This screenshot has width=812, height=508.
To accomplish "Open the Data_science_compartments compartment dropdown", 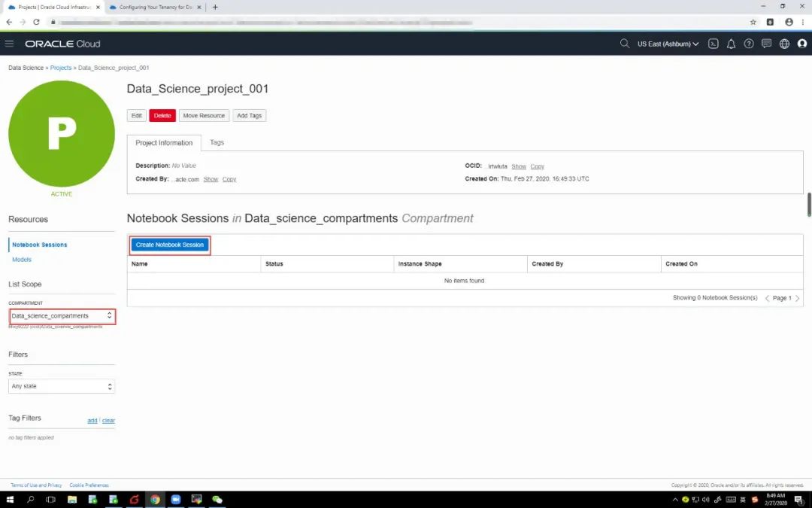I will pyautogui.click(x=62, y=315).
